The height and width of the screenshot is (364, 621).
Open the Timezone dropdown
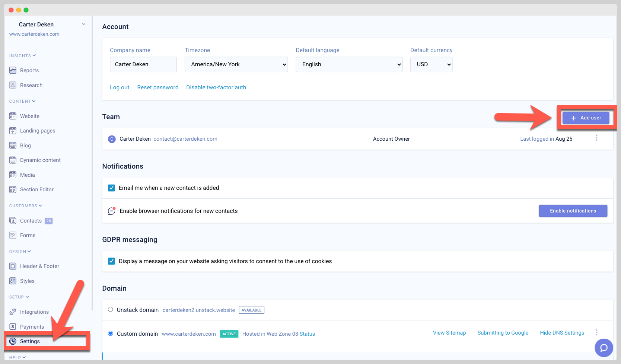[236, 64]
